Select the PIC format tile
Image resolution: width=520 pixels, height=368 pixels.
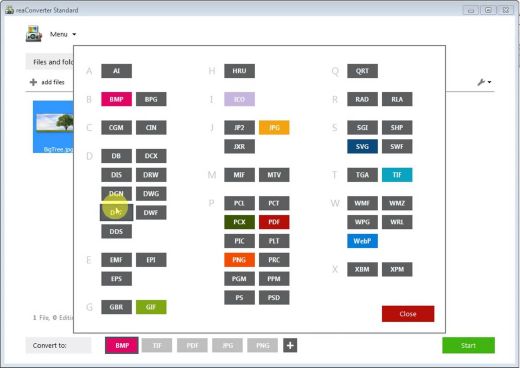239,241
